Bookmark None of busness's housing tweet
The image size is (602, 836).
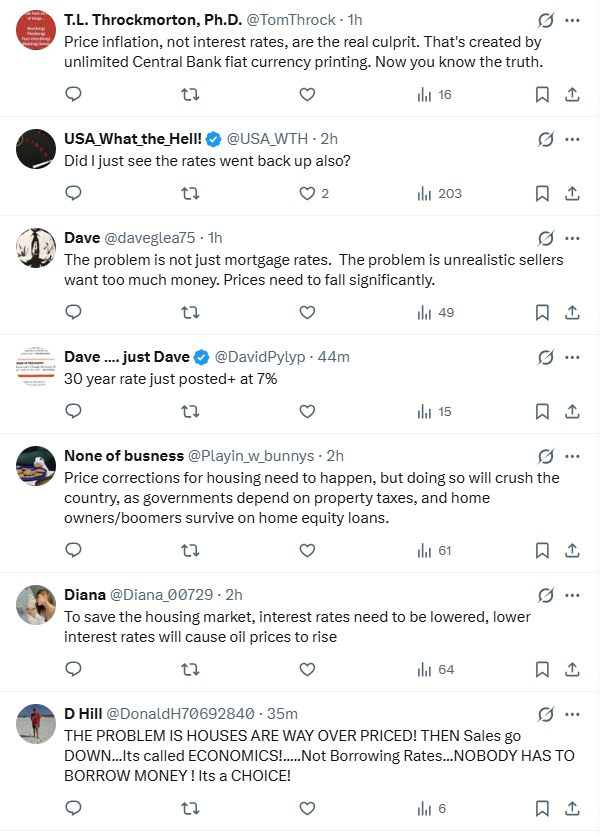click(x=541, y=550)
